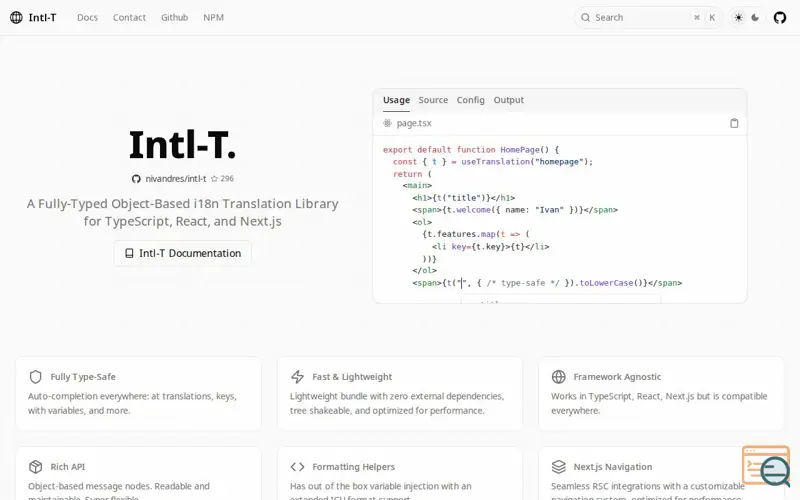Click the search magnifier icon
This screenshot has height=500, width=800.
point(585,17)
